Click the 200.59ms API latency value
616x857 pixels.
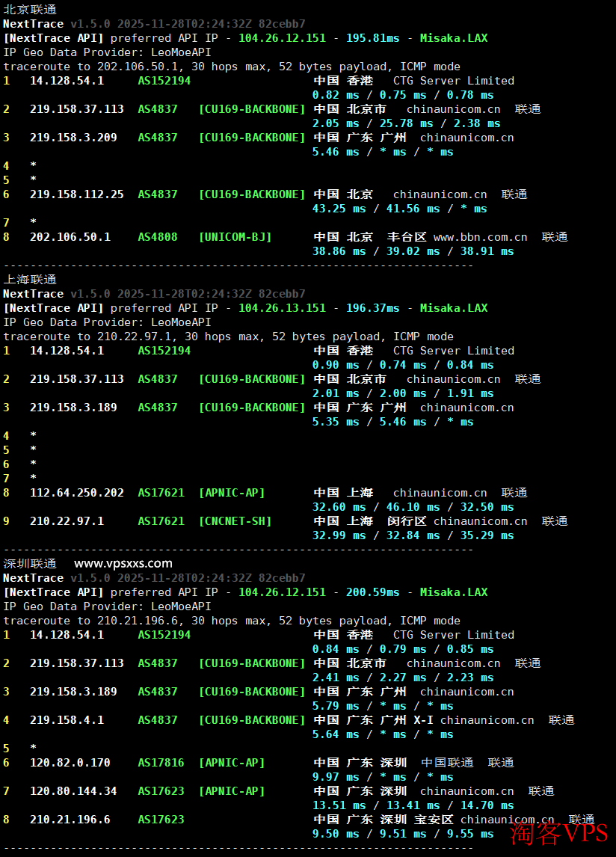click(372, 592)
